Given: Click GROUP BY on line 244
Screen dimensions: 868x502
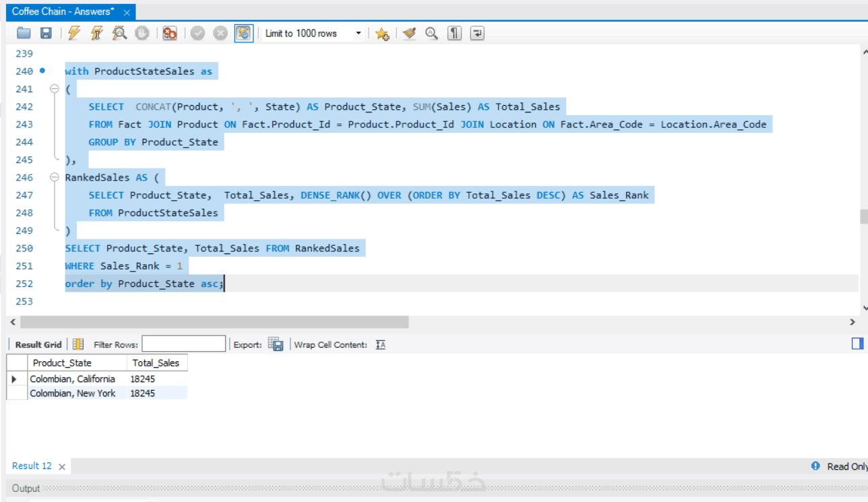Looking at the screenshot, I should click(112, 142).
